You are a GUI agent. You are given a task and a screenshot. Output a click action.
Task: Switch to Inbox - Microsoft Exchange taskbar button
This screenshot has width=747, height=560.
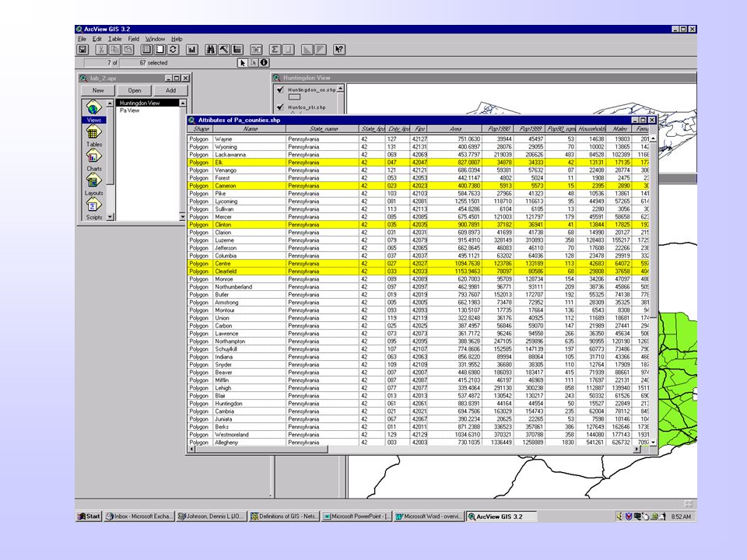click(139, 516)
